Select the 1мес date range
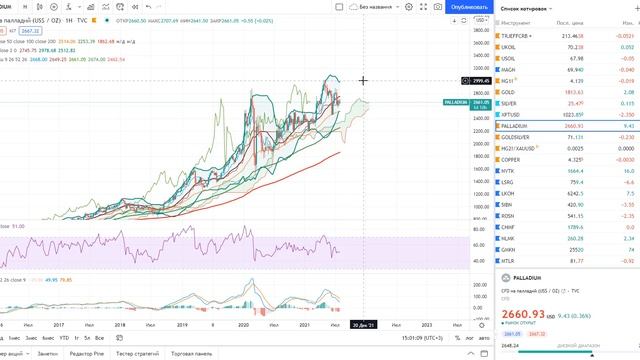Viewport: 640px width, 360px height. 14,338
